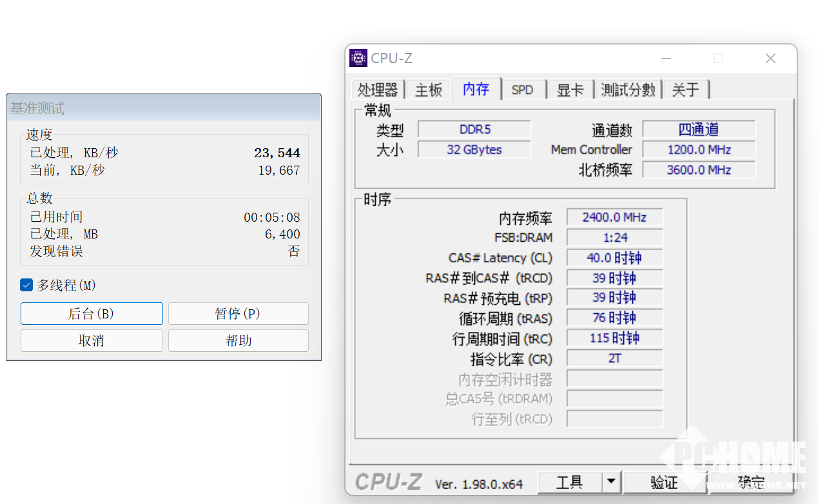The image size is (818, 504).
Task: Switch to the 处理器 tab
Action: (x=378, y=90)
